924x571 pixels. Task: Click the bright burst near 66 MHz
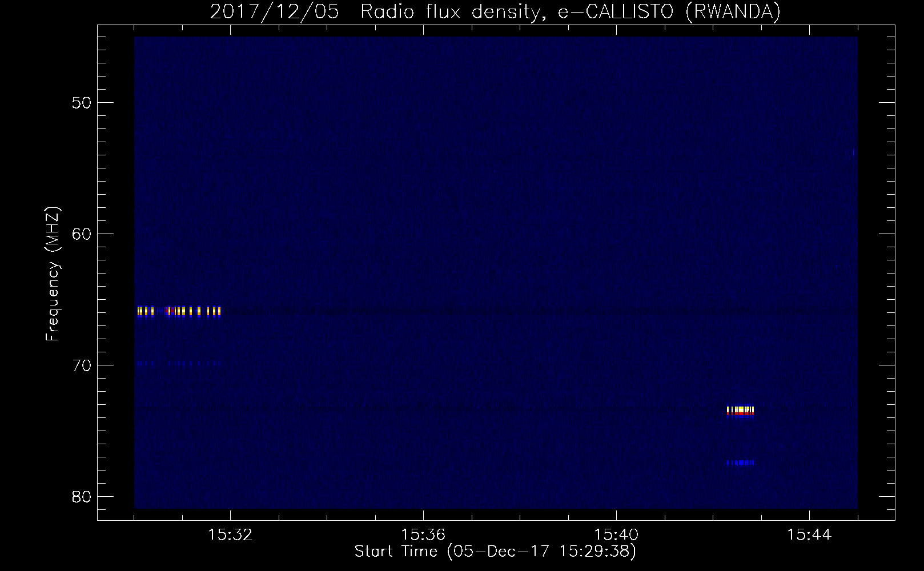pos(179,312)
